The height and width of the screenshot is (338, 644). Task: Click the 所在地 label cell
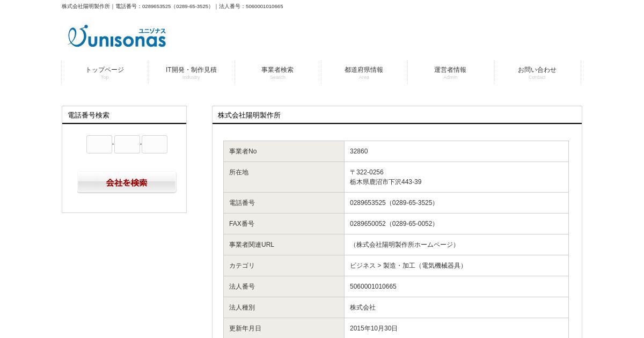tap(284, 177)
